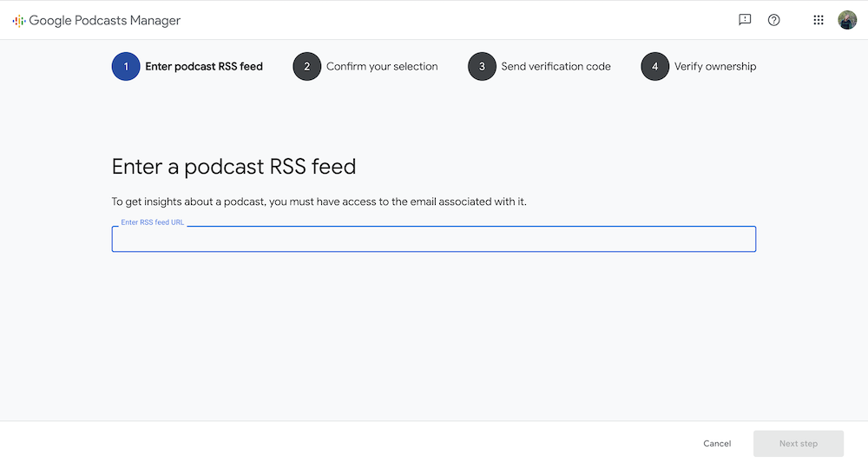Open the help question mark icon
This screenshot has height=463, width=868.
click(x=773, y=20)
